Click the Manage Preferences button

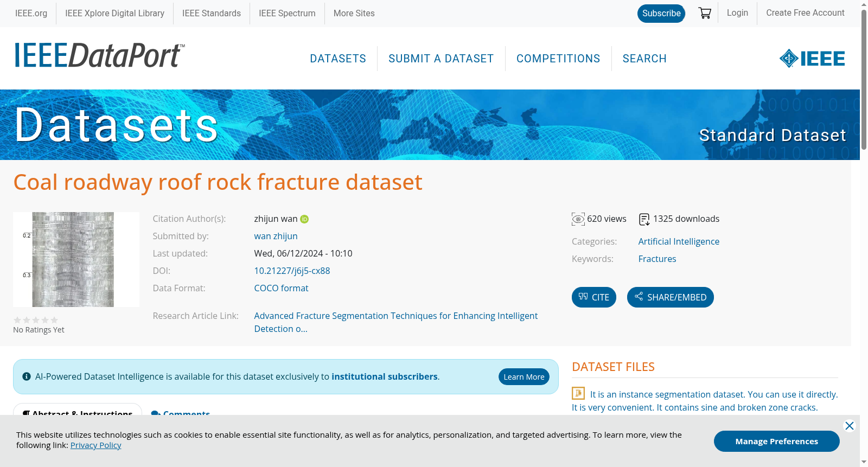coord(777,442)
